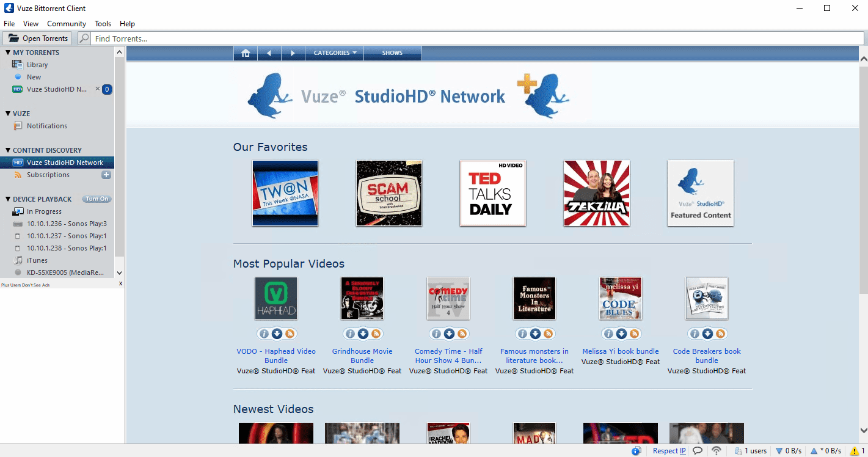Open Subscriptions in the sidebar
Screen dimensions: 868x457
[57, 175]
